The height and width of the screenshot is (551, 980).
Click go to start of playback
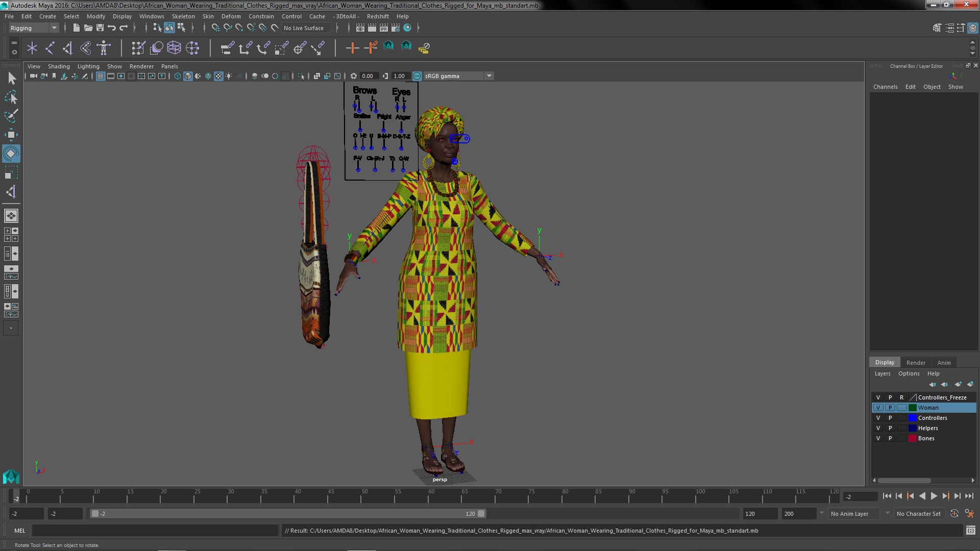[887, 496]
